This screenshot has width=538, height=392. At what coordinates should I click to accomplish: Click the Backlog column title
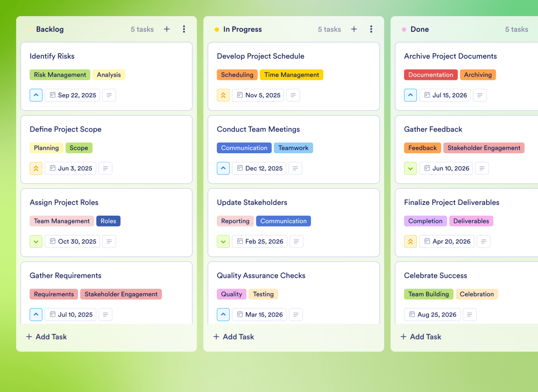[50, 29]
